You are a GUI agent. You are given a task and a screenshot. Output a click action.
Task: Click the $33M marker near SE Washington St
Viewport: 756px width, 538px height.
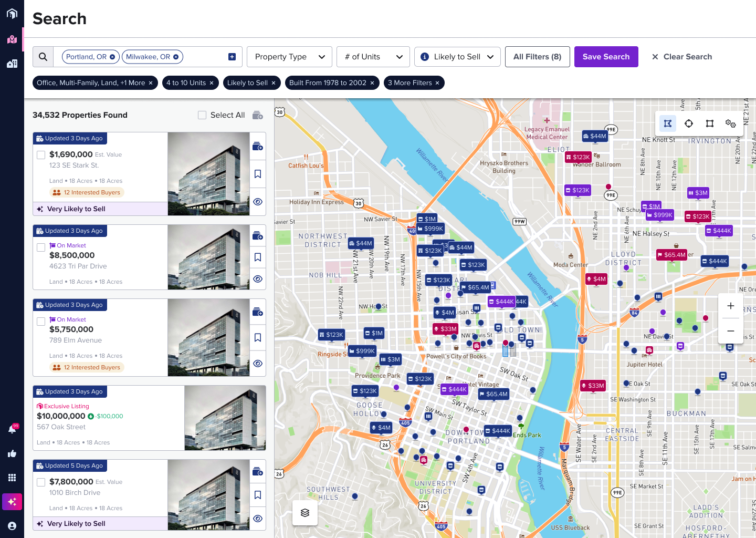(592, 386)
